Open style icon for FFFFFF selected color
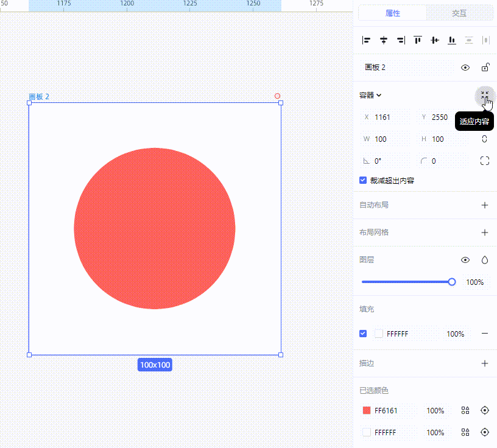Screen dimensions: 497x448 pos(465,432)
